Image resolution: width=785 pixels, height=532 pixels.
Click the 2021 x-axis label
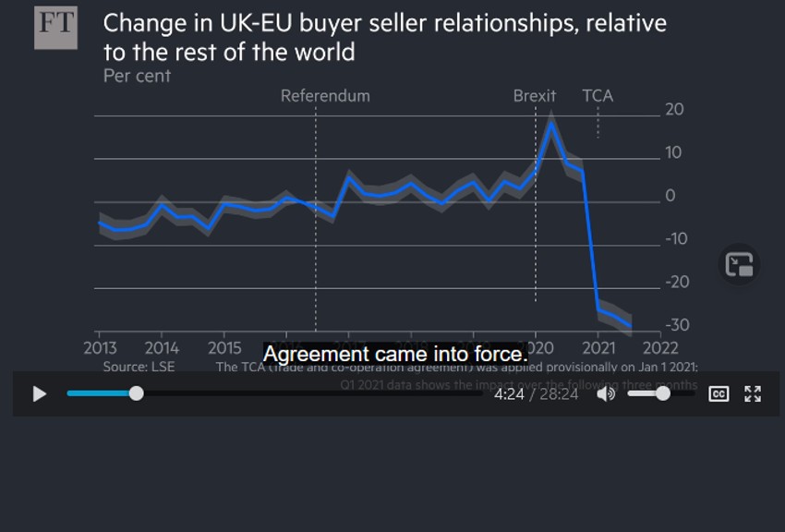coord(598,347)
